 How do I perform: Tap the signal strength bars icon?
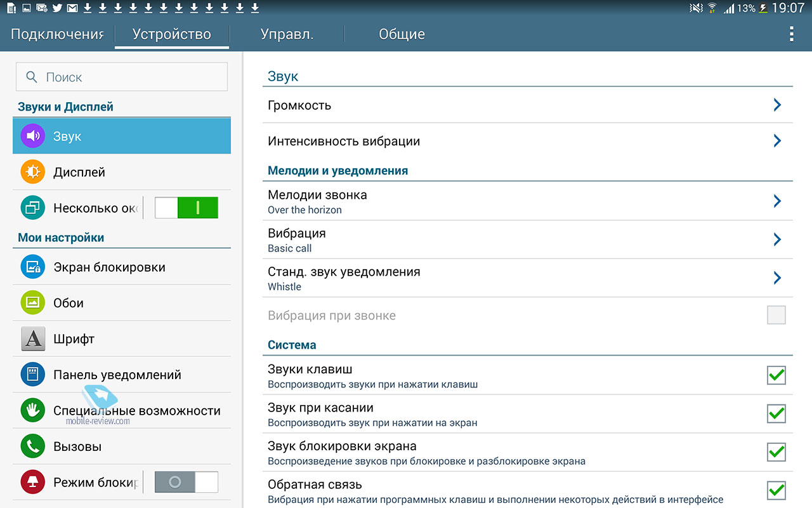click(730, 8)
